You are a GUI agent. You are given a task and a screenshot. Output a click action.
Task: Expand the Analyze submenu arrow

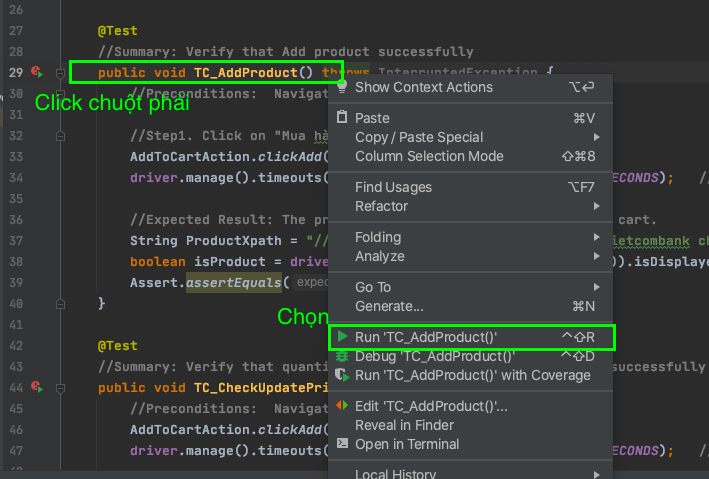coord(597,256)
